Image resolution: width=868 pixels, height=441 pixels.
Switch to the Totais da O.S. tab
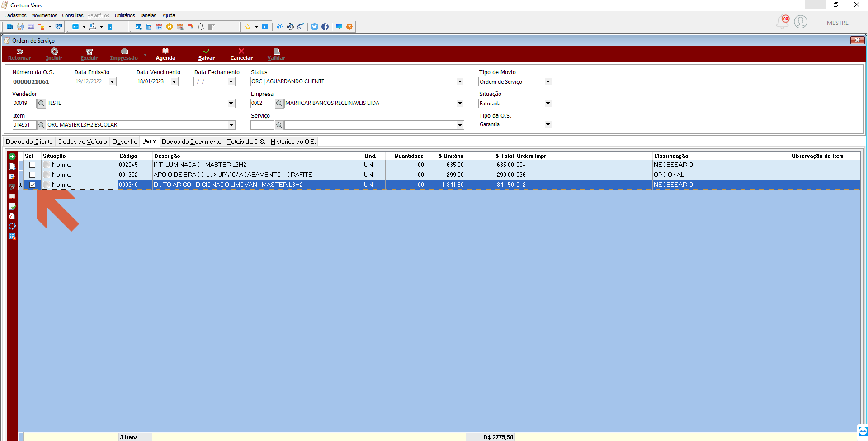pyautogui.click(x=246, y=142)
